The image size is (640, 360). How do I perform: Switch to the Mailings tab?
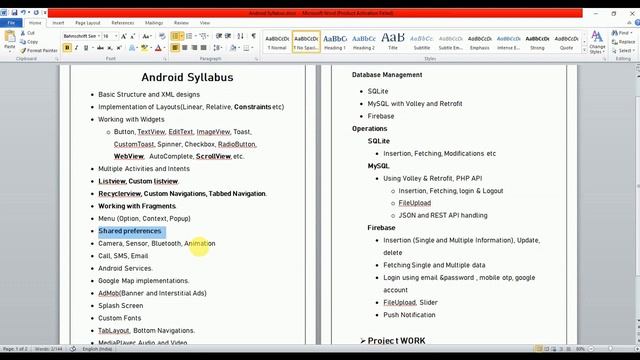tap(154, 23)
